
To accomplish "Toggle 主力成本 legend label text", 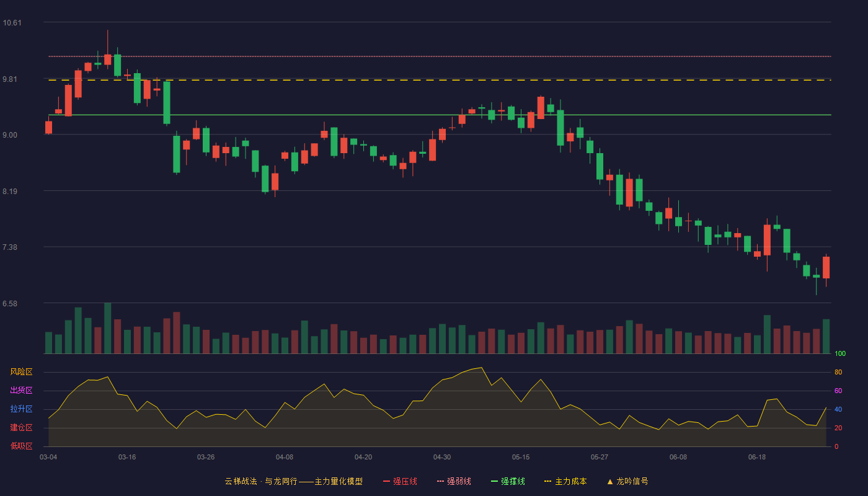I will click(x=570, y=481).
